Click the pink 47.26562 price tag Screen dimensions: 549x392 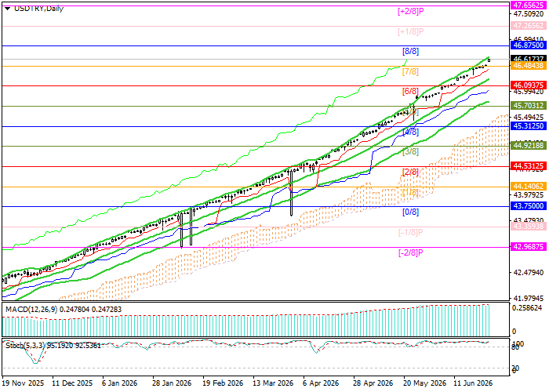pos(529,26)
